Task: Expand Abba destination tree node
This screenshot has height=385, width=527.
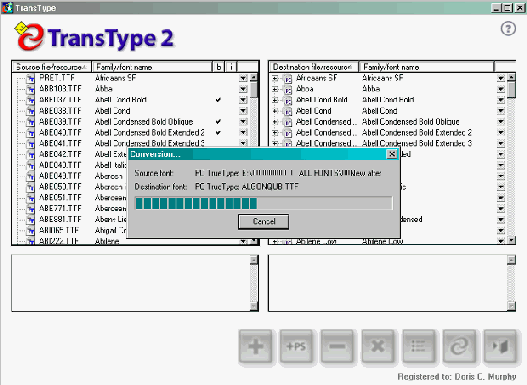Action: click(275, 89)
